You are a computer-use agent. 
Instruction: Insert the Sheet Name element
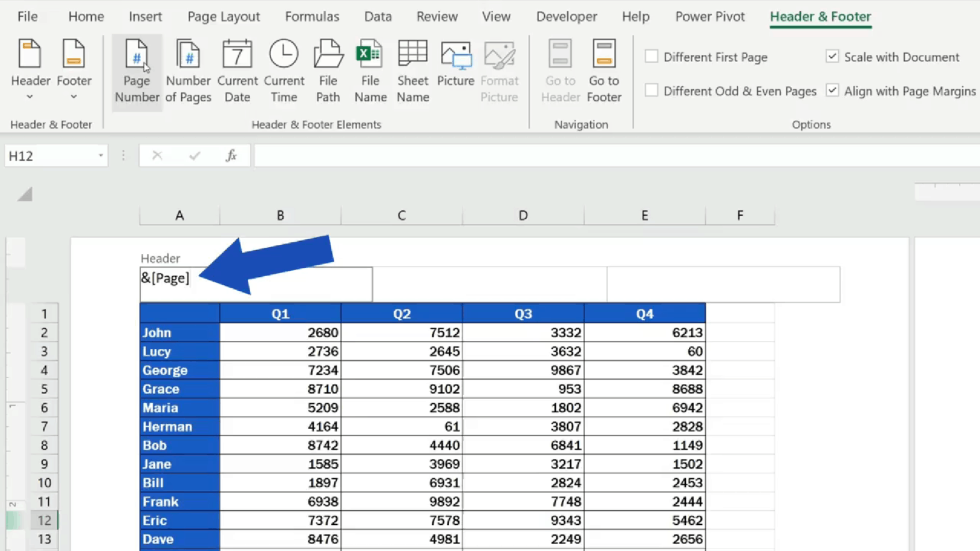[x=413, y=71]
